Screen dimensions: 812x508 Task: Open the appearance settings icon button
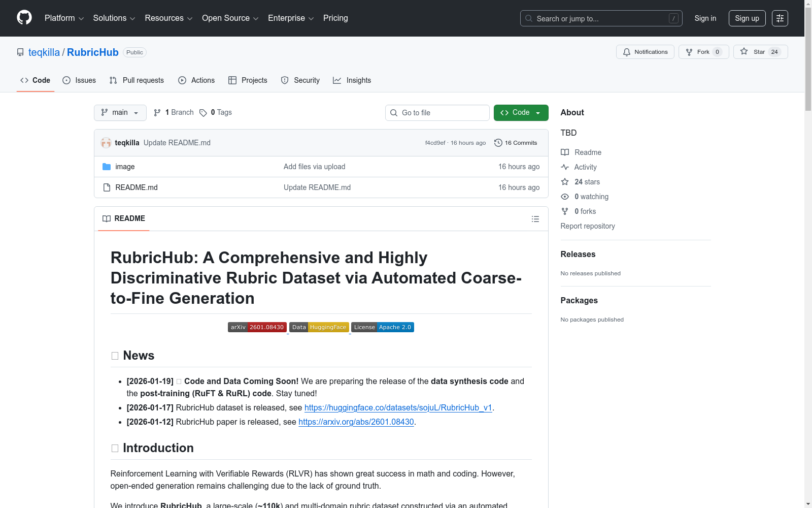click(x=780, y=18)
